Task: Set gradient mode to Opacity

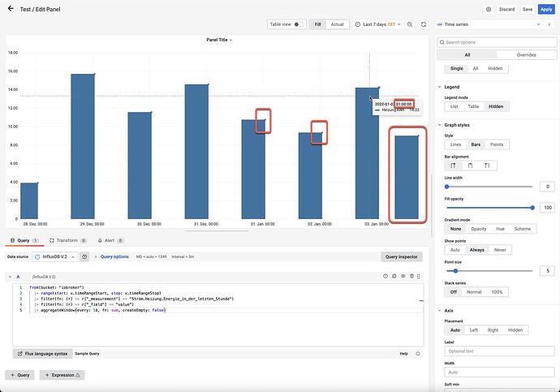Action: point(479,229)
